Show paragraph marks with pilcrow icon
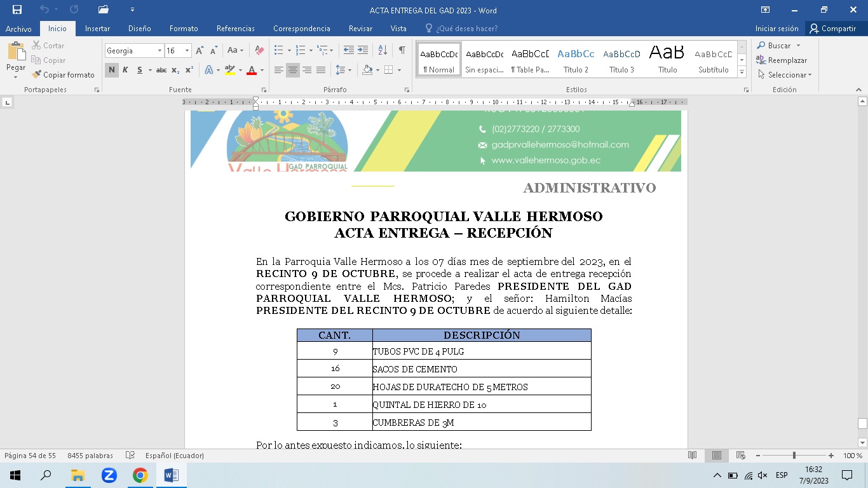Screen dimensions: 868x488 click(402, 50)
